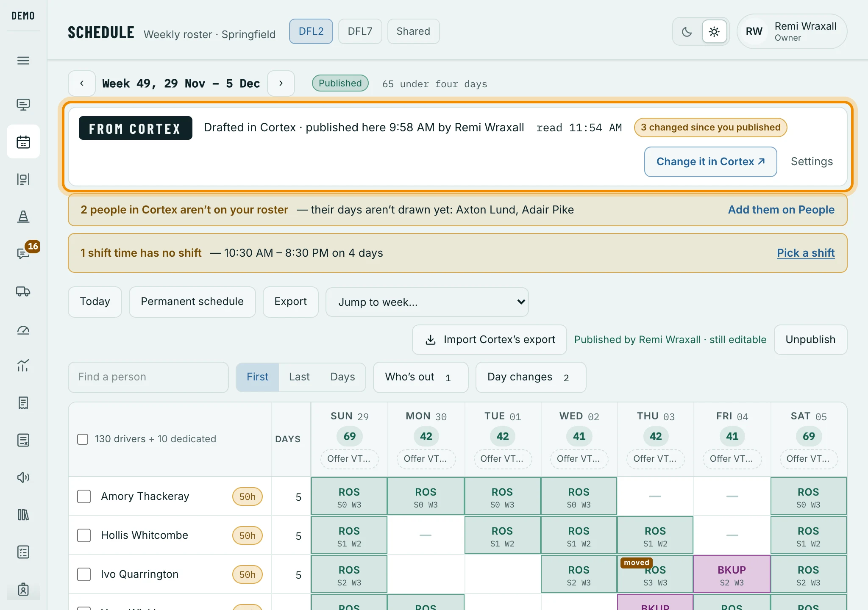Screen dimensions: 868x610
Task: Focus the Find a person field
Action: (148, 377)
